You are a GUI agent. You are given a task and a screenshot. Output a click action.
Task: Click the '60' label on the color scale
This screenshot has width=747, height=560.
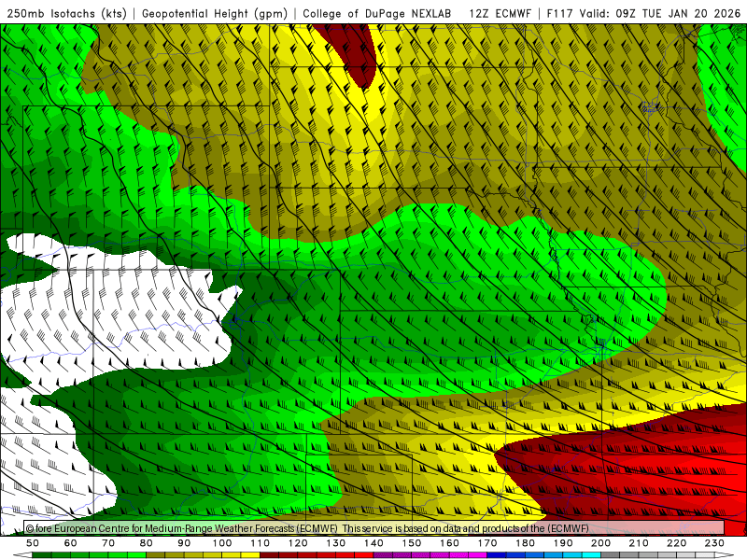71,543
